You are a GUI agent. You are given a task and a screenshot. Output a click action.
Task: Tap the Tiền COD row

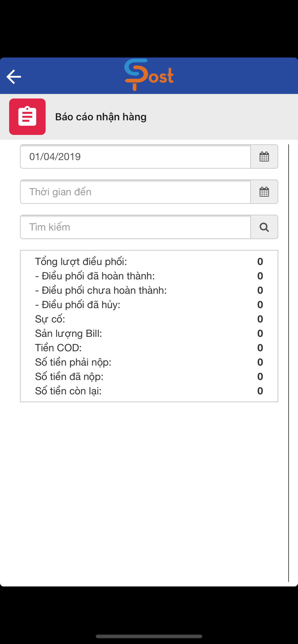click(149, 348)
